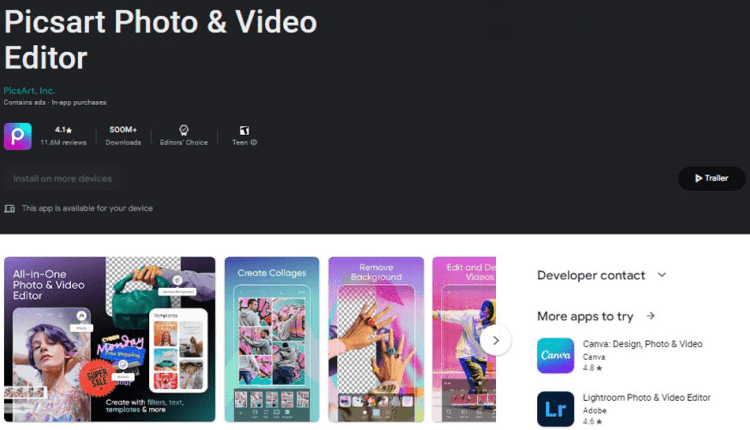Click the Editors' Choice badge icon
The height and width of the screenshot is (430, 750).
pos(184,130)
